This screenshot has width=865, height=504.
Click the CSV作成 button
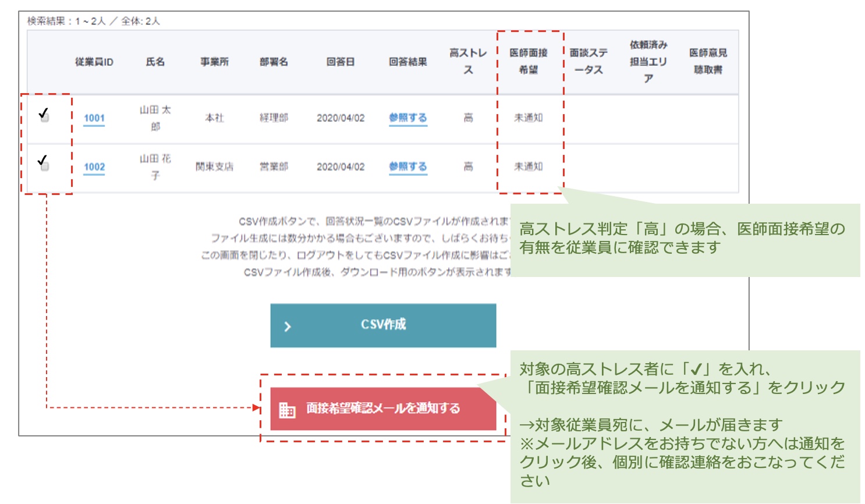(x=383, y=325)
